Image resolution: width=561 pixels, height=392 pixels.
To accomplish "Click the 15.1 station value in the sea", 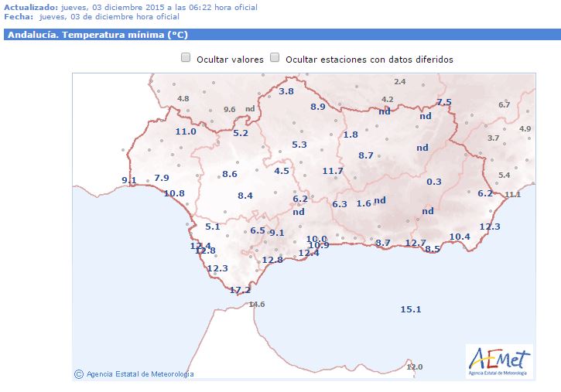I will point(410,309).
